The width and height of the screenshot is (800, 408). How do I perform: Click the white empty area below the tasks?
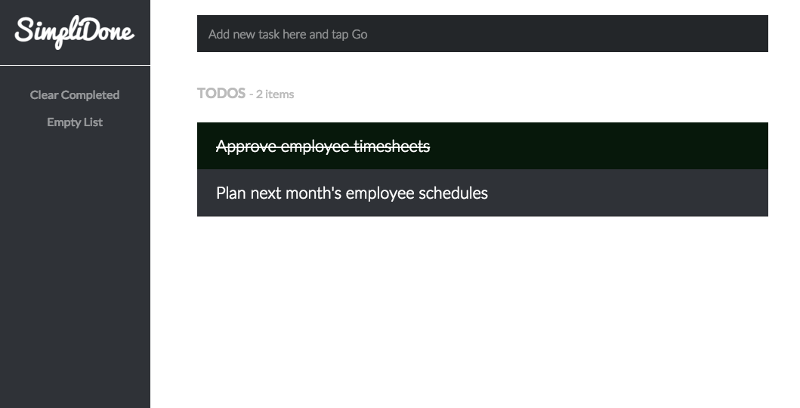[x=482, y=311]
